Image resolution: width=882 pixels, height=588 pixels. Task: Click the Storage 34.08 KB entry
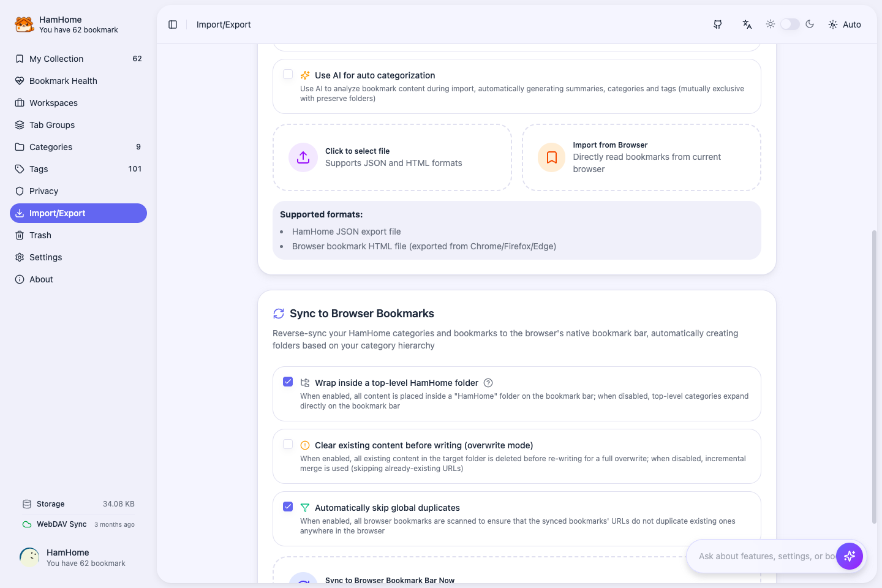tap(78, 504)
